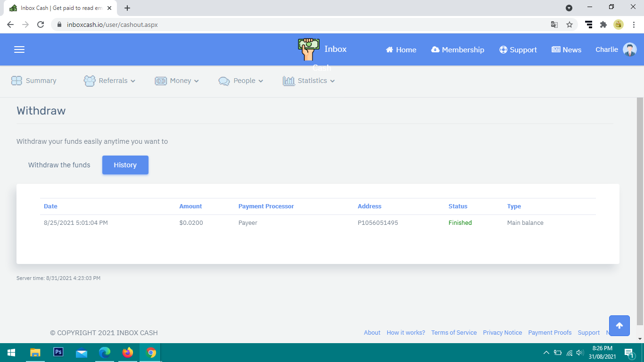Sort by the Amount column header

[x=190, y=206]
